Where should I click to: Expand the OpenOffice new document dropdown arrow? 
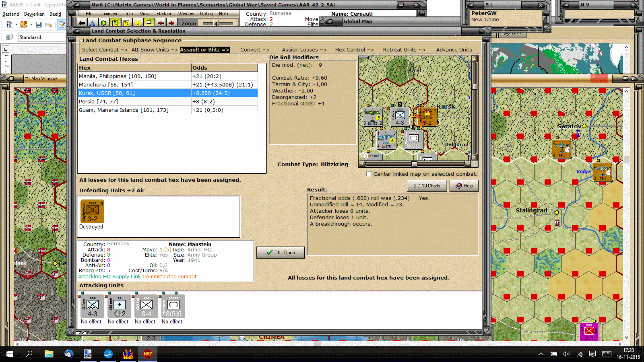coord(17,25)
